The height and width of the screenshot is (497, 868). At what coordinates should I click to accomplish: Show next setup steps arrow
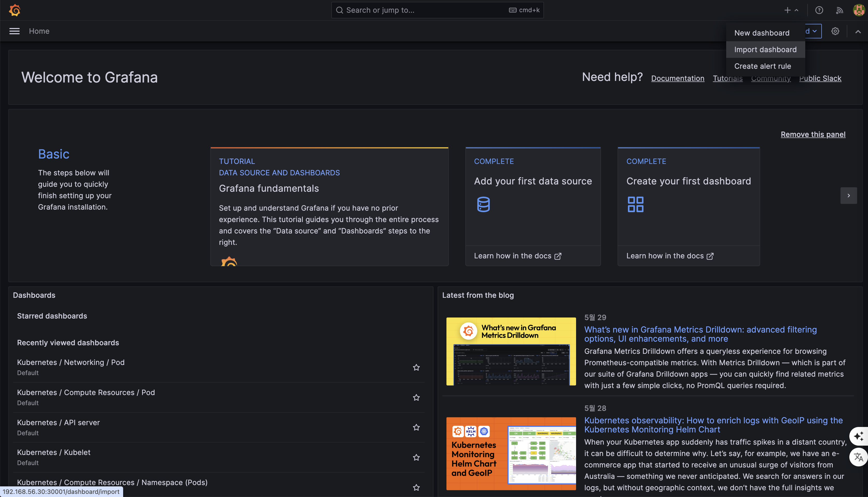(x=848, y=196)
